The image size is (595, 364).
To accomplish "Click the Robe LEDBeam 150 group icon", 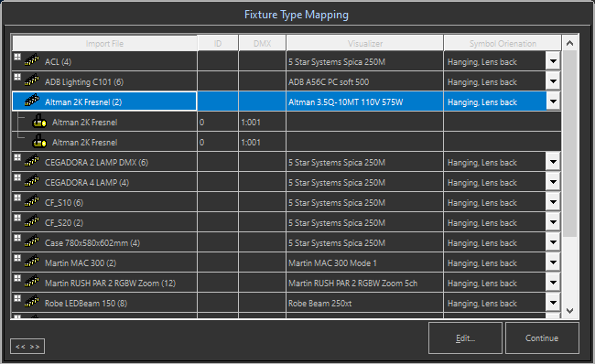I will [x=32, y=302].
